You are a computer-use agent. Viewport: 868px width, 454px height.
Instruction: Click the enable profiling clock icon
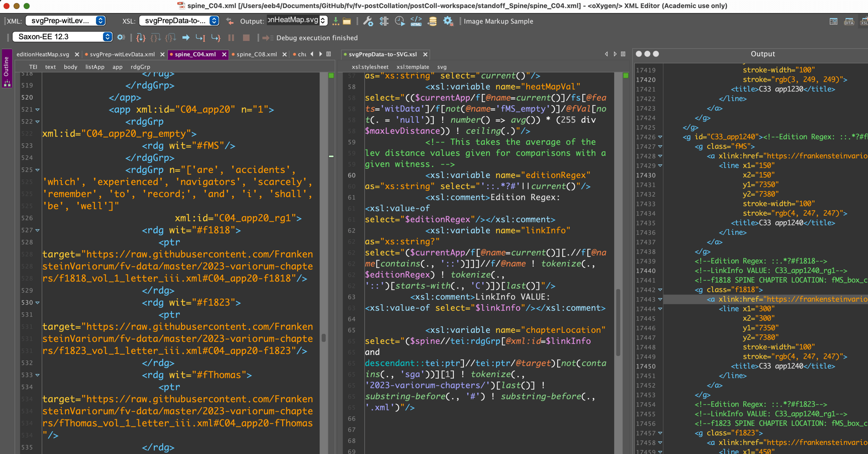coord(400,21)
